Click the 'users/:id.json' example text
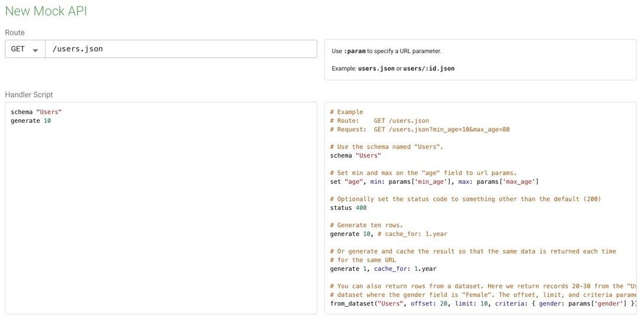 coord(429,69)
